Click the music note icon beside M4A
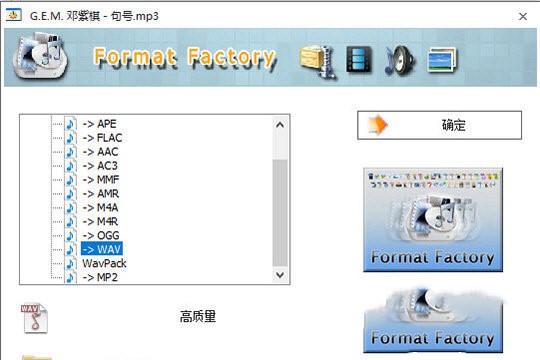 71,208
